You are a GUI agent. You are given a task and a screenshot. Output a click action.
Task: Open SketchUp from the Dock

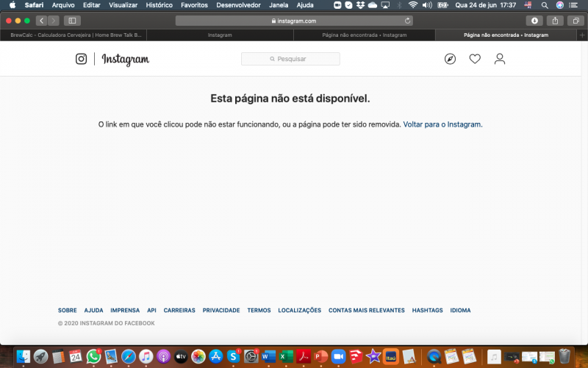[356, 356]
